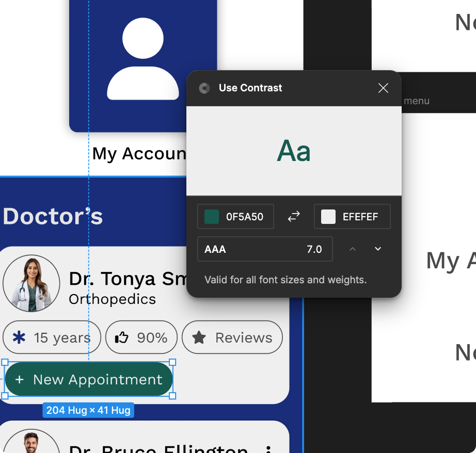This screenshot has width=476, height=453.
Task: Open the Reviews chip
Action: point(232,337)
